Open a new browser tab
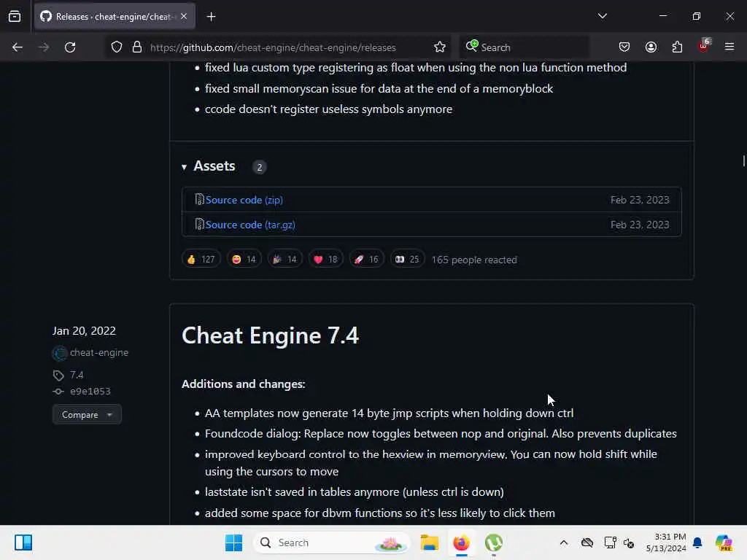Screen dimensions: 747x560 (211, 17)
